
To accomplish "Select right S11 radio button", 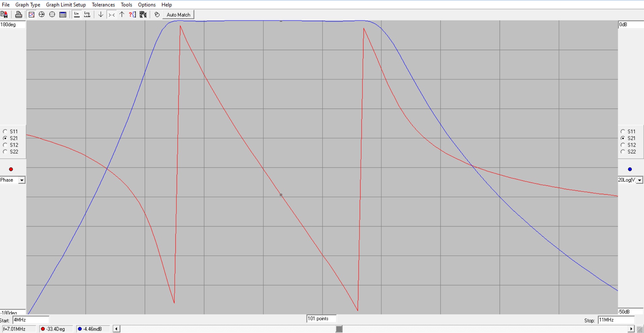I will point(622,131).
